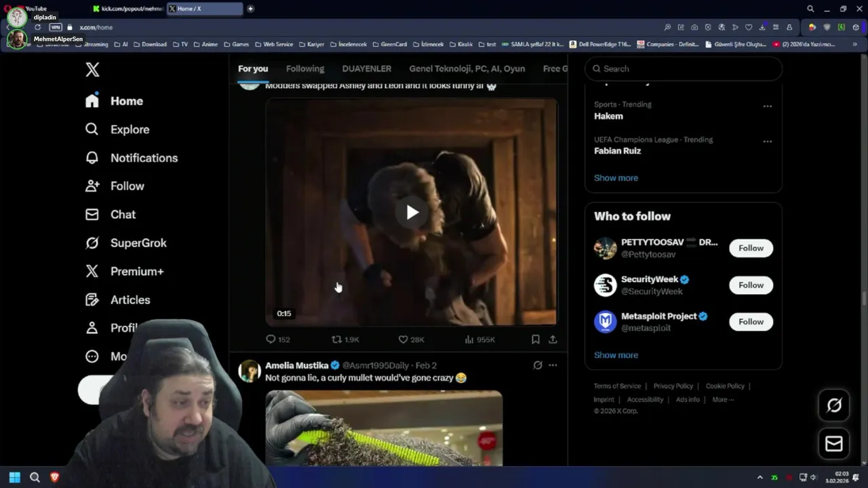Open more options on Amelia Mustika's post
The image size is (868, 488).
pos(553,365)
